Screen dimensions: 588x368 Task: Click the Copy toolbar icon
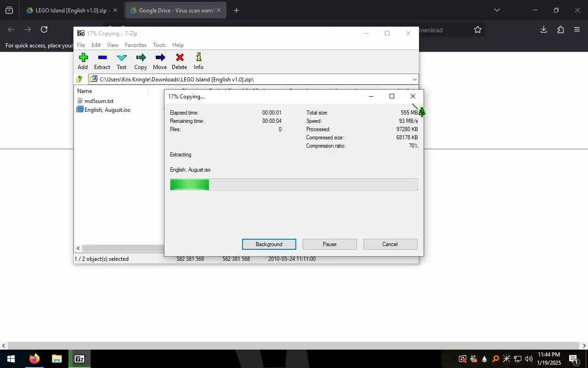coord(141,61)
